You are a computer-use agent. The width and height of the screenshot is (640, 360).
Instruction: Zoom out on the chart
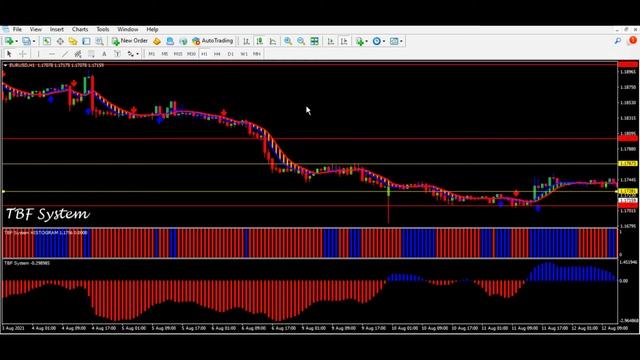(301, 41)
